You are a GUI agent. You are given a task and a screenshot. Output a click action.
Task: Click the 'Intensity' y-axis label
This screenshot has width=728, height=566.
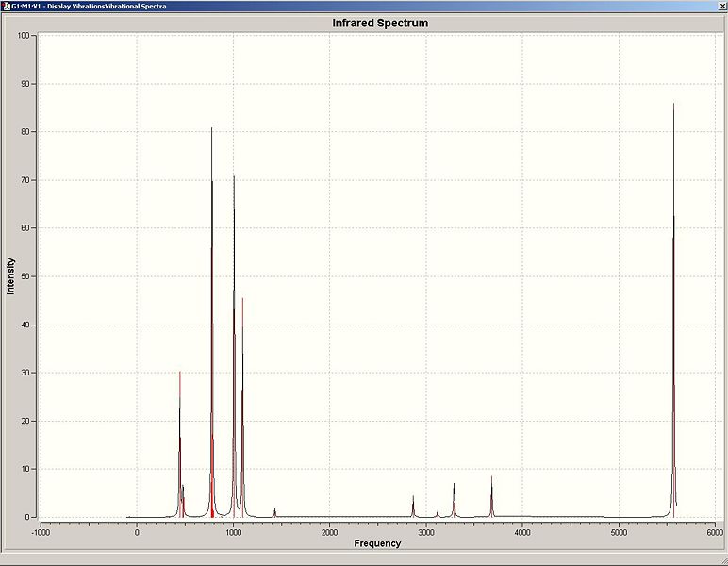pos(10,276)
